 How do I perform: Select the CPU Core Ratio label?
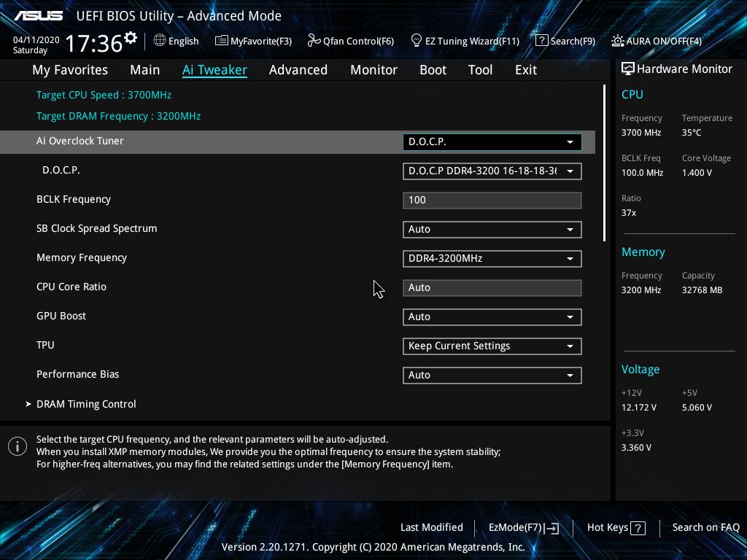(x=71, y=287)
